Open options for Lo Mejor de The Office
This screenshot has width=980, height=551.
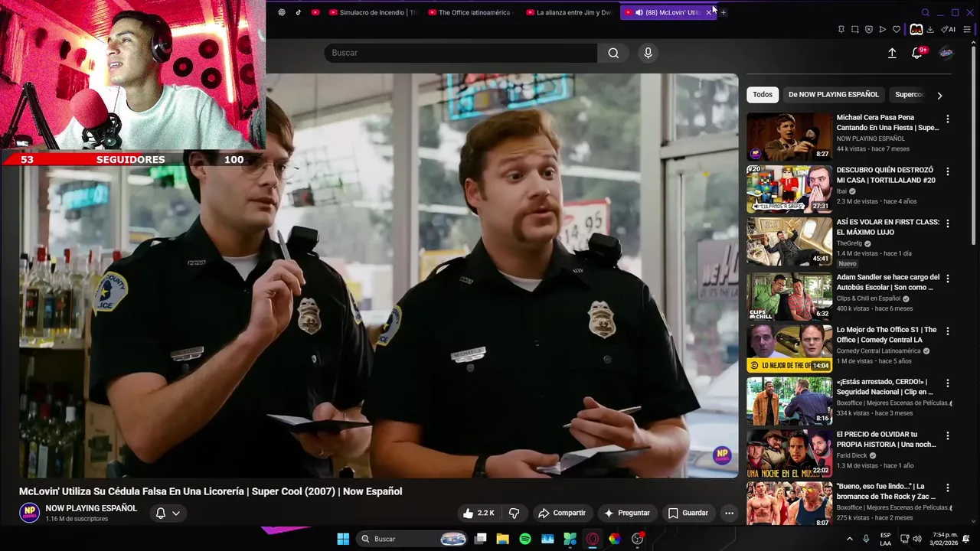(948, 331)
